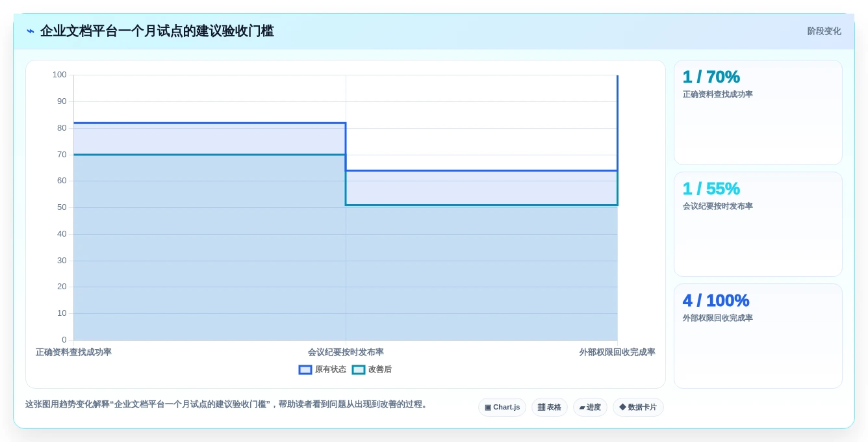Click the 阶段变化 label in header

click(x=824, y=31)
